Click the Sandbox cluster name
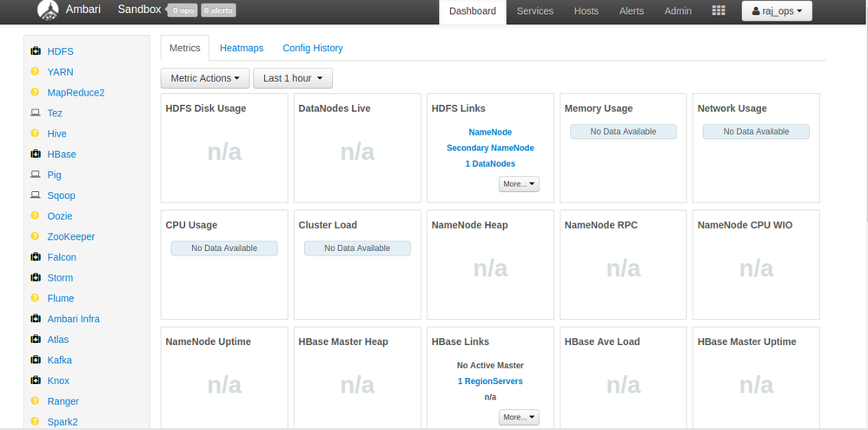The width and height of the screenshot is (868, 430). click(140, 10)
